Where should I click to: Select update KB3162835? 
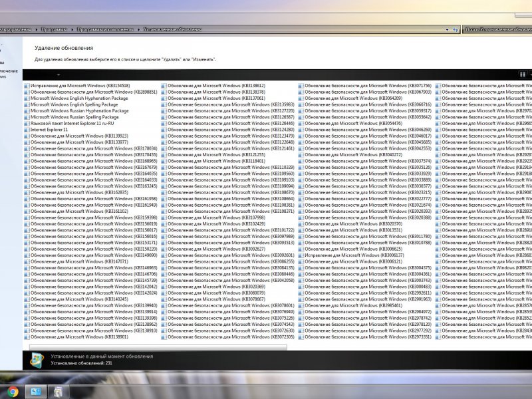[76, 192]
